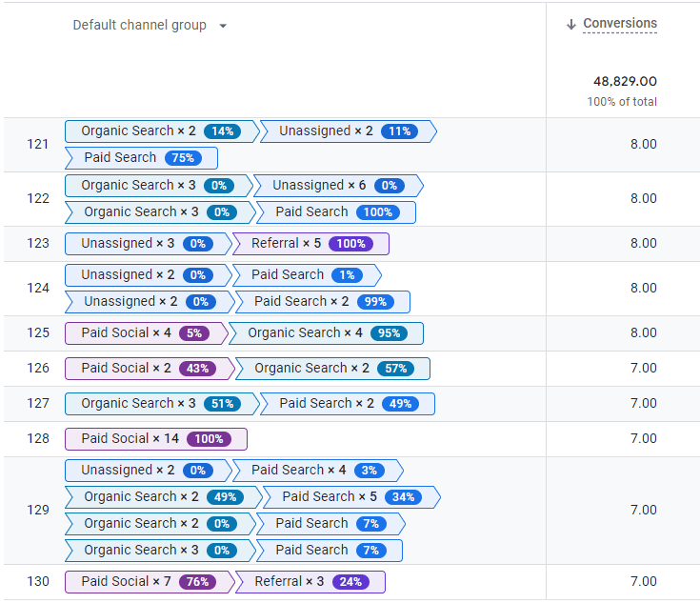Select the Unassigned × 3 chip in row 123
Viewport: 700px width, 603px height.
pos(148,244)
